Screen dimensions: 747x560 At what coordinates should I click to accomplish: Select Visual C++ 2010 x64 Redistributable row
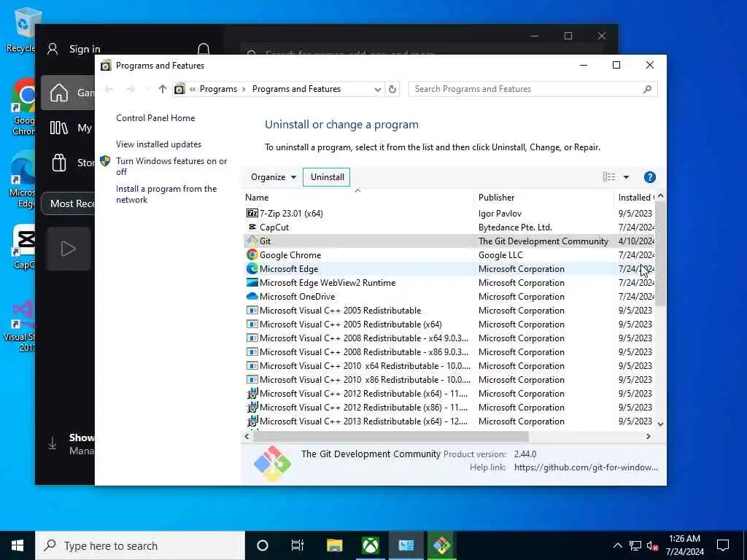[x=448, y=366]
